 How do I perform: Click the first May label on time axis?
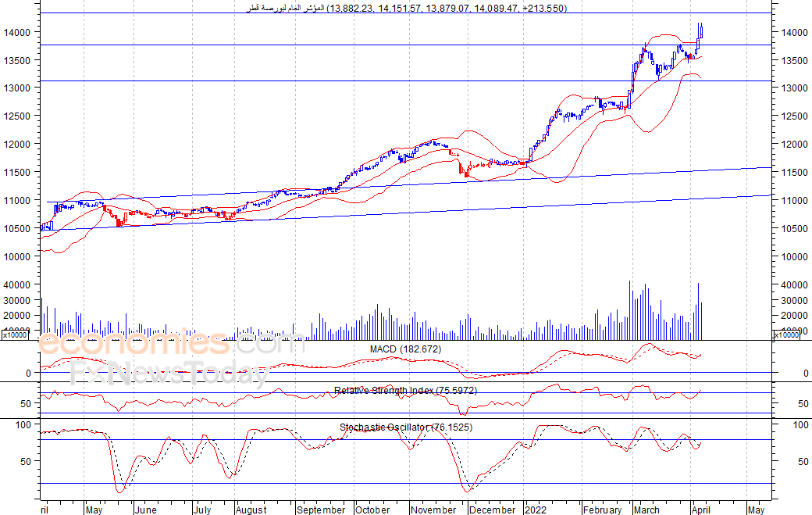(94, 510)
